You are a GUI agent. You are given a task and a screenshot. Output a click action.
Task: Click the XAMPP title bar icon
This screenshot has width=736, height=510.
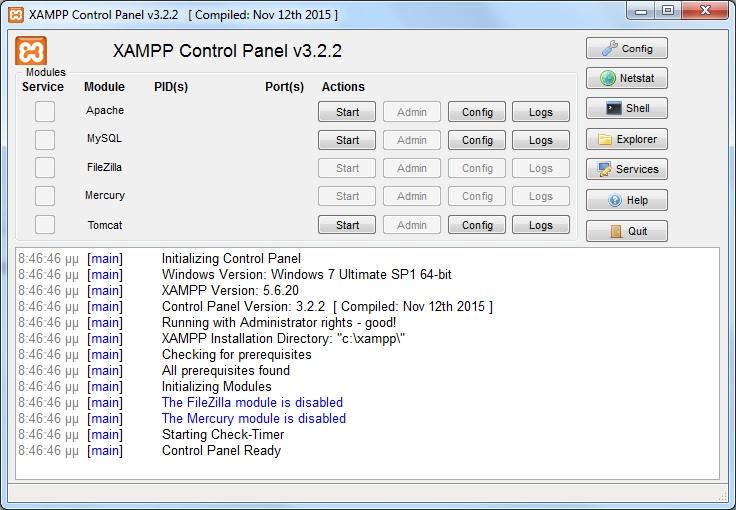click(x=15, y=15)
